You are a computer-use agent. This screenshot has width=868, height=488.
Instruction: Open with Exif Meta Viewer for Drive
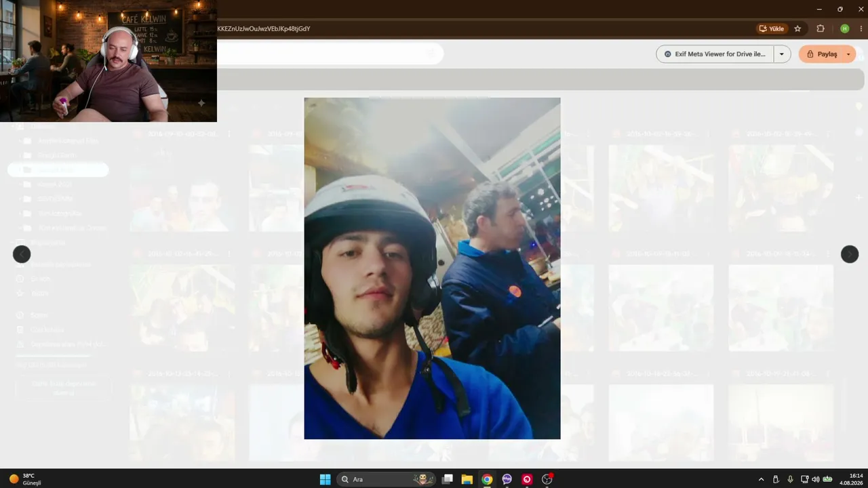click(x=715, y=54)
